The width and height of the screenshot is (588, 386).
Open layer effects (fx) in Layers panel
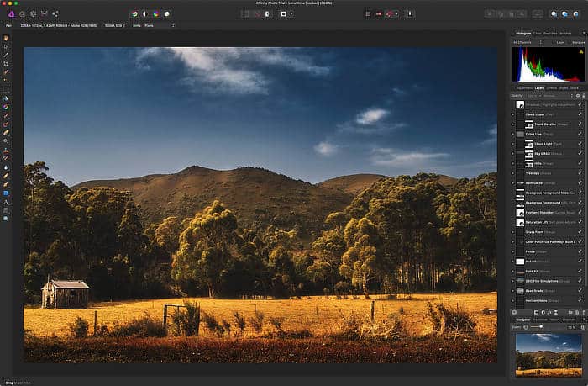549,312
